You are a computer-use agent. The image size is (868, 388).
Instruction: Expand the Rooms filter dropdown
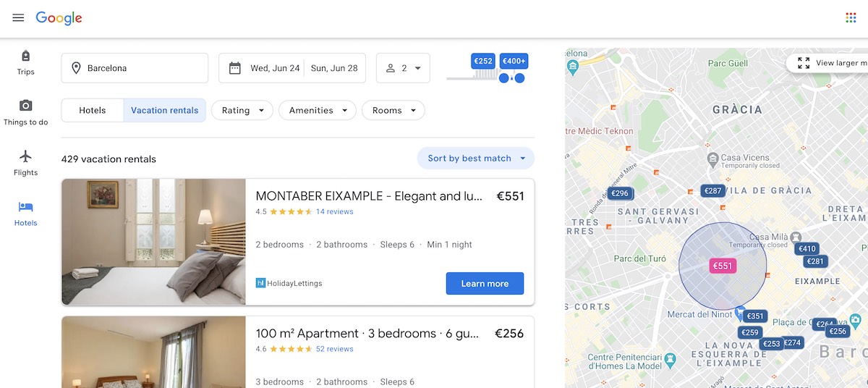[x=393, y=110]
